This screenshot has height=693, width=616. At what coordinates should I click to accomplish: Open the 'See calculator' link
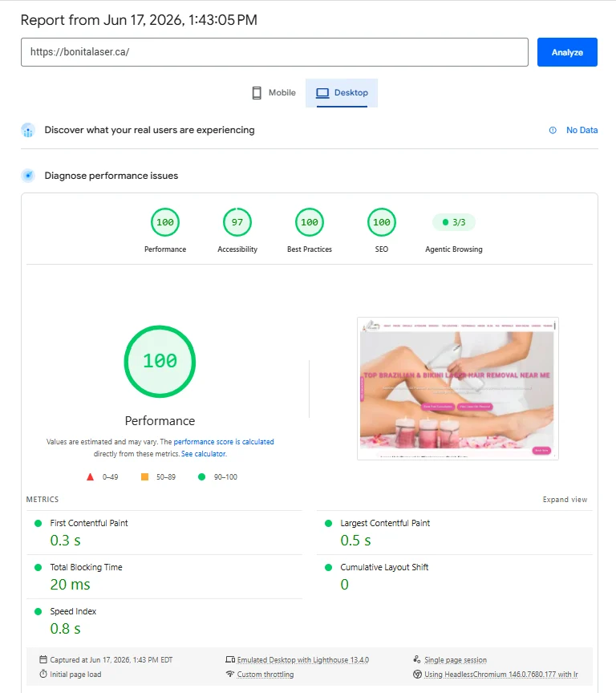[203, 454]
